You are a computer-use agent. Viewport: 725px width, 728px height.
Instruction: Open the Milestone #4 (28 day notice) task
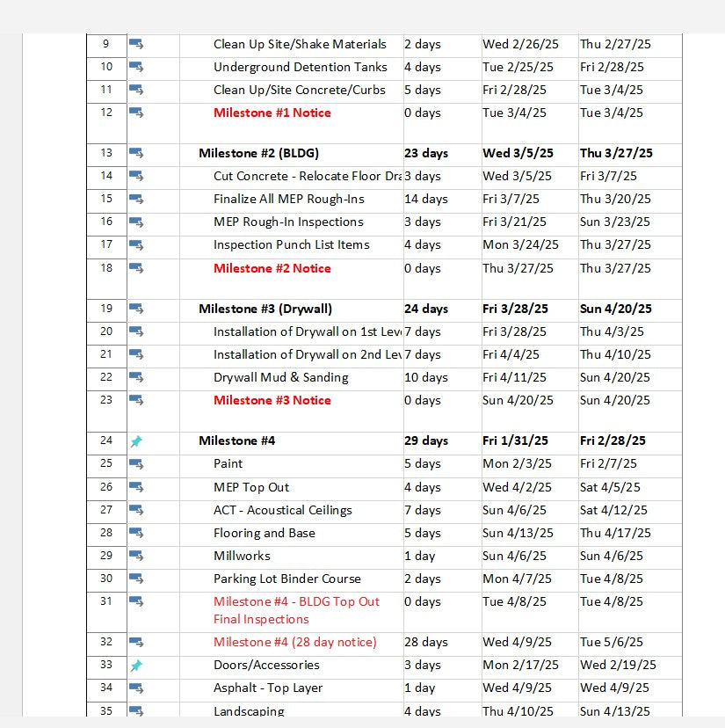(294, 642)
